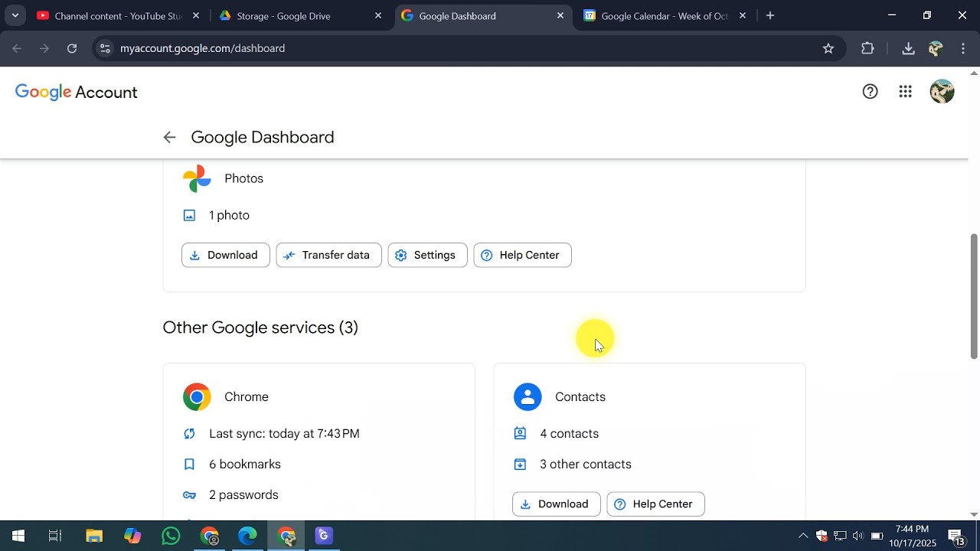Screen dimensions: 980x551
Task: Click the contacts card icon beside 4 contacts
Action: (520, 434)
